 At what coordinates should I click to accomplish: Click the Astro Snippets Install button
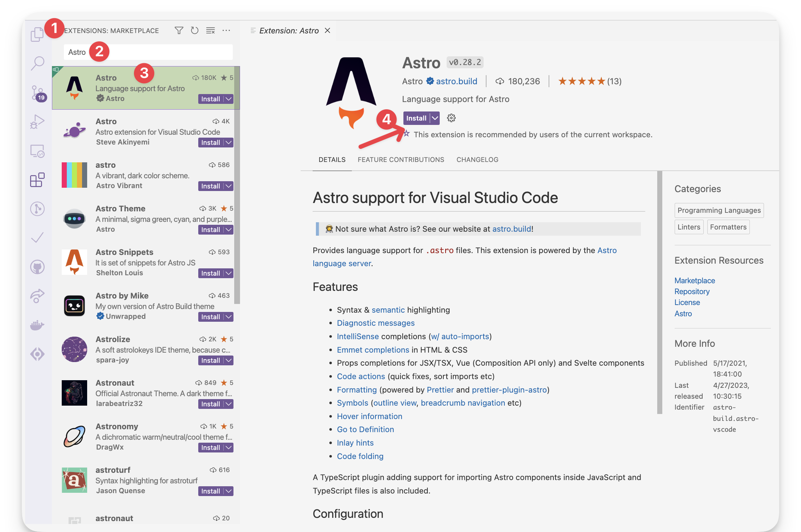coord(211,274)
